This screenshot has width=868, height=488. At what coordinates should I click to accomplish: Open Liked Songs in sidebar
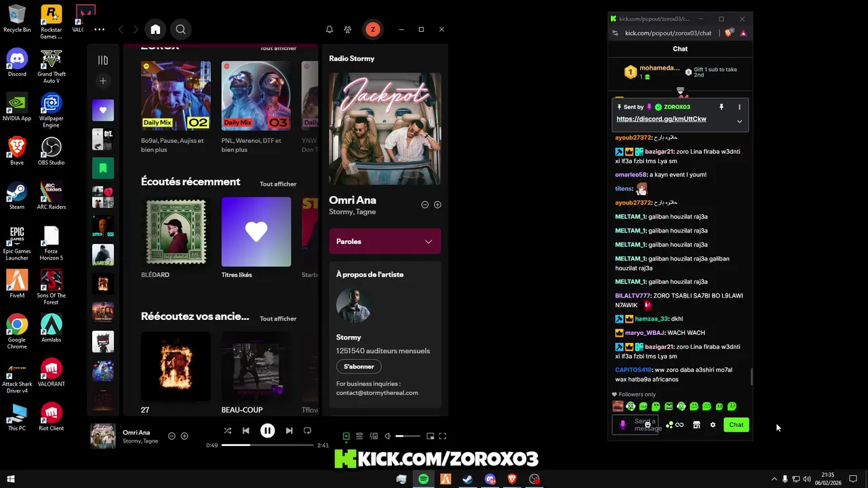pos(103,110)
